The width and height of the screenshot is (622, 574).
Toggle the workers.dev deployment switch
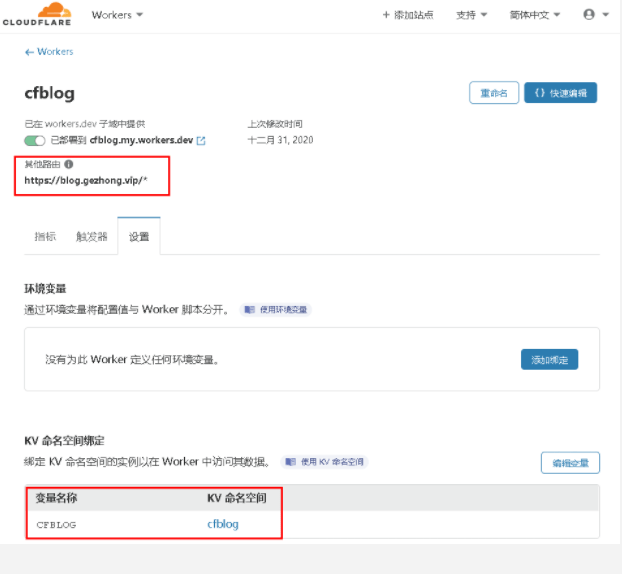(x=35, y=141)
